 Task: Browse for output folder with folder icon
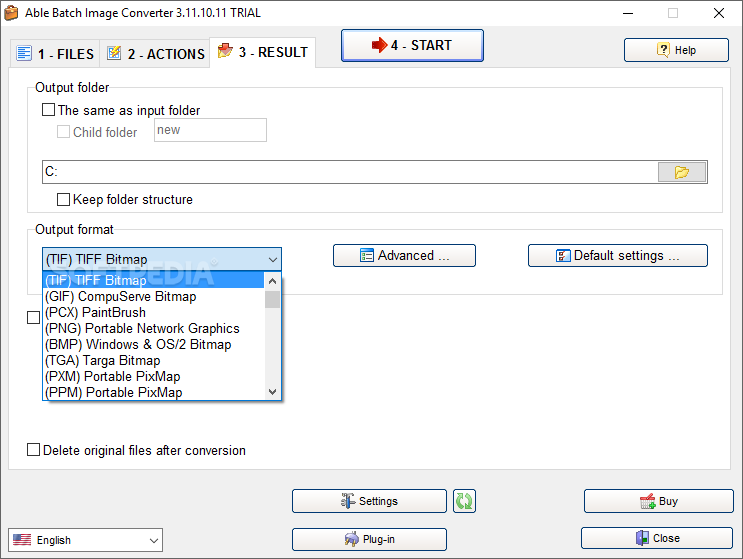tap(682, 172)
